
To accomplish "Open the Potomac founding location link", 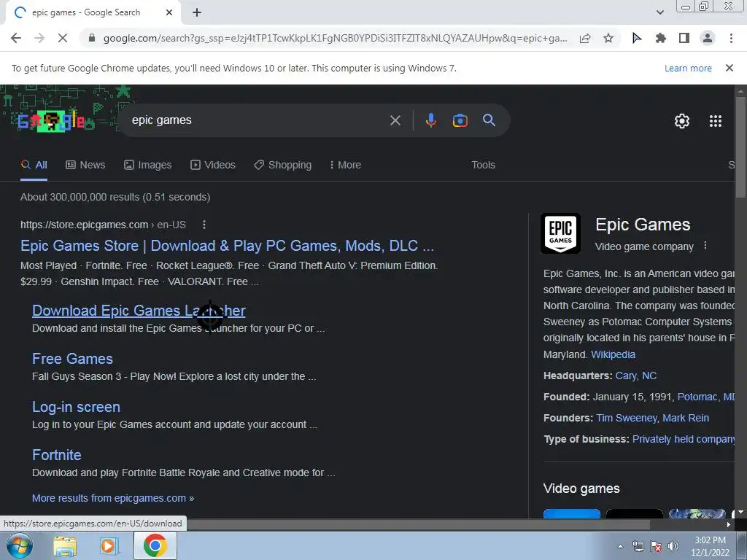I will pos(706,397).
